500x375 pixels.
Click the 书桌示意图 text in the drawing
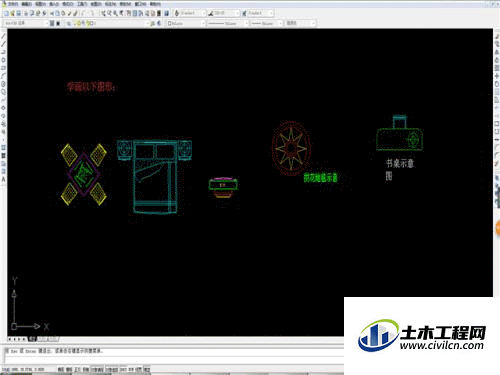coord(400,169)
